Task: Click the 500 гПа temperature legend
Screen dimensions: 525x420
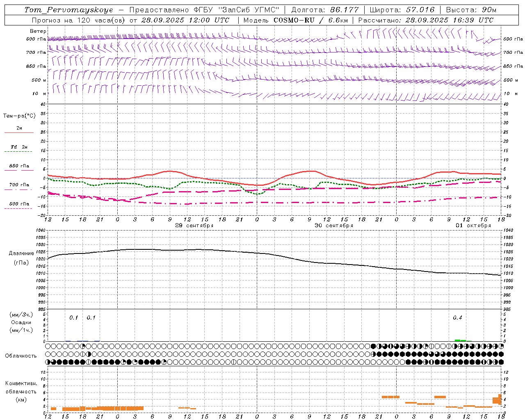Action: coord(19,204)
